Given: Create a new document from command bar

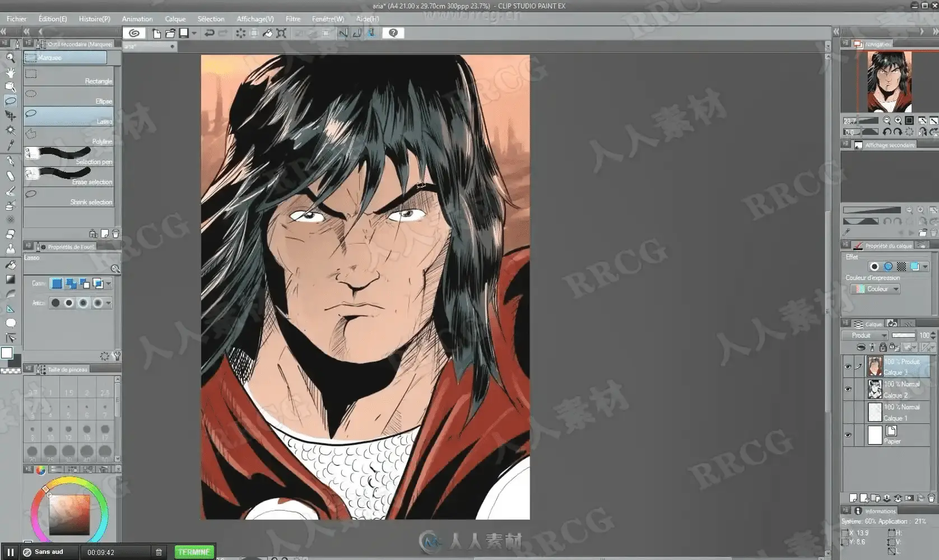Looking at the screenshot, I should click(x=156, y=33).
